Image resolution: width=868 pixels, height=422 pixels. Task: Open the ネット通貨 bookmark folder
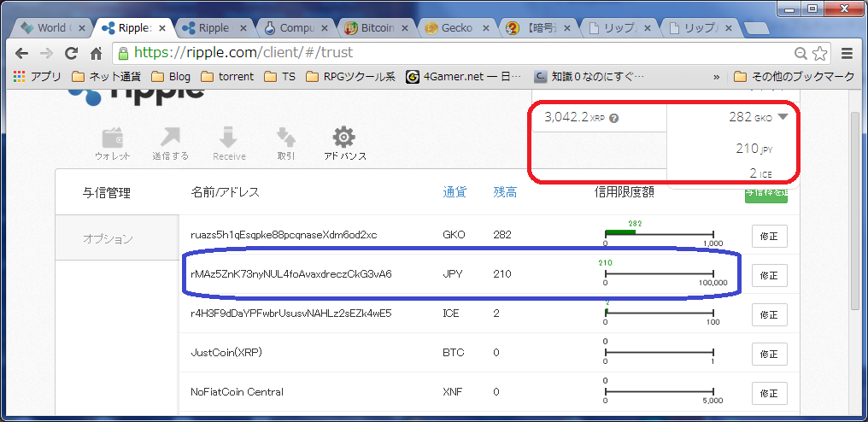pyautogui.click(x=106, y=76)
